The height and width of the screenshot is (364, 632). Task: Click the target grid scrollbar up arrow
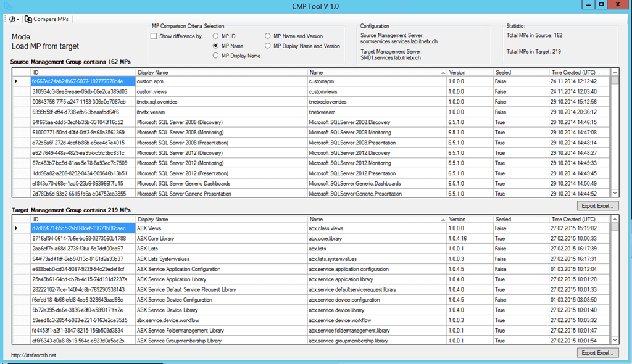(x=613, y=220)
